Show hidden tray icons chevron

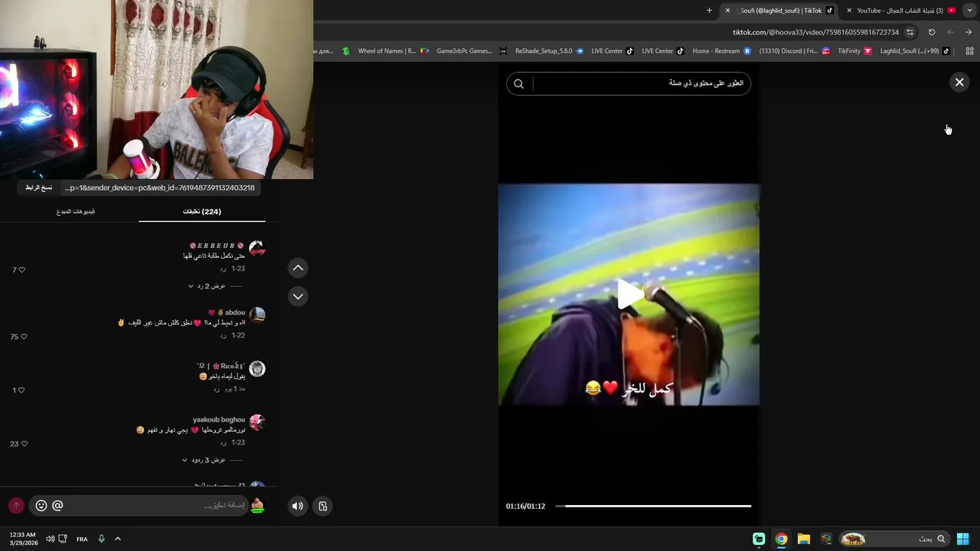click(x=118, y=539)
